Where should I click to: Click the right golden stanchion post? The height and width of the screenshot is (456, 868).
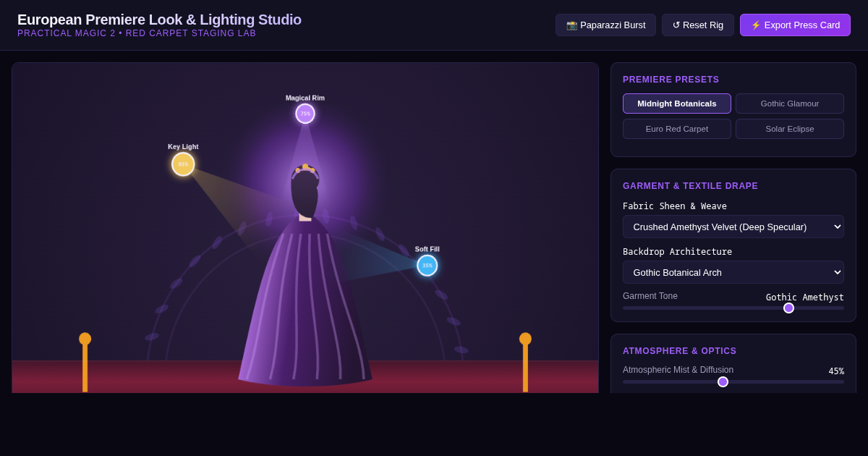point(525,363)
